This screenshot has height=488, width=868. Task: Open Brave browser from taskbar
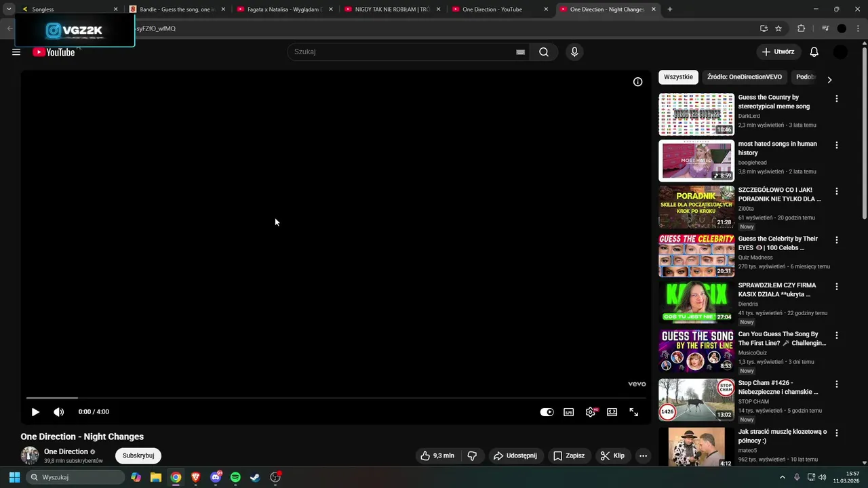[x=196, y=477]
